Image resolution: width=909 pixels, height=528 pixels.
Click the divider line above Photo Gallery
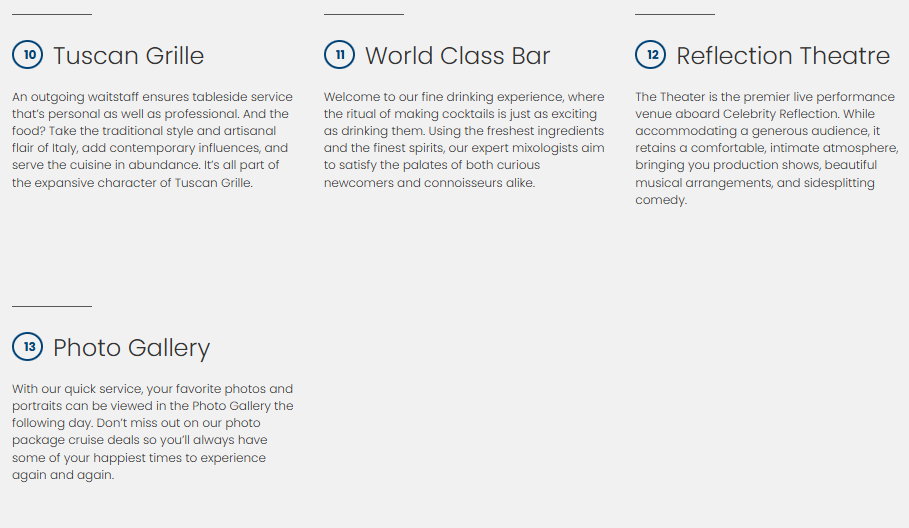[x=52, y=306]
